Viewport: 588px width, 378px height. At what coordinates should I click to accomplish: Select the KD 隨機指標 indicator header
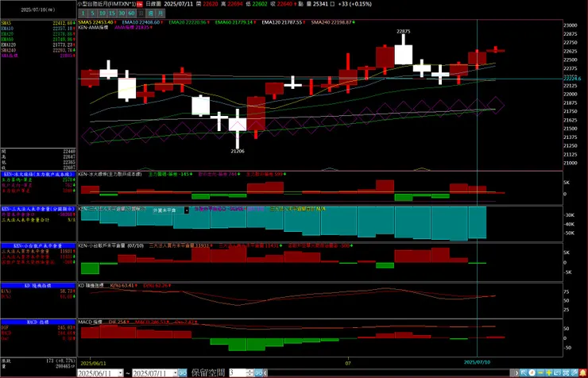[38, 285]
